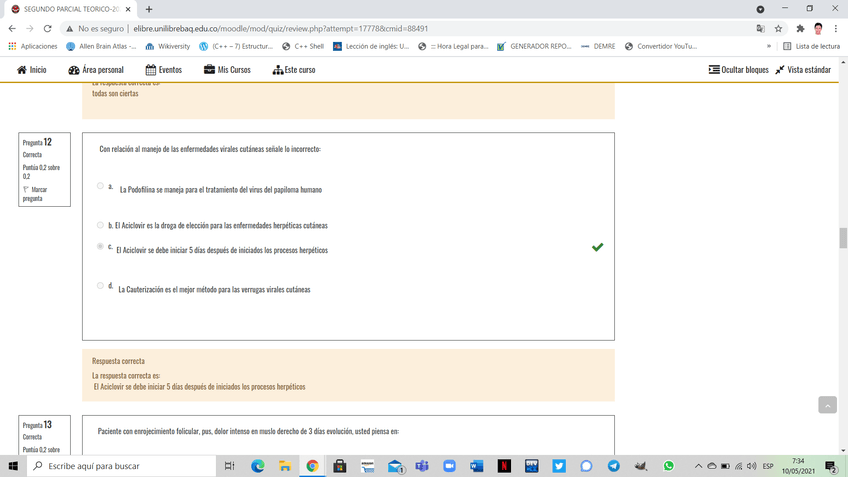
Task: Click the Windows search box
Action: point(122,466)
